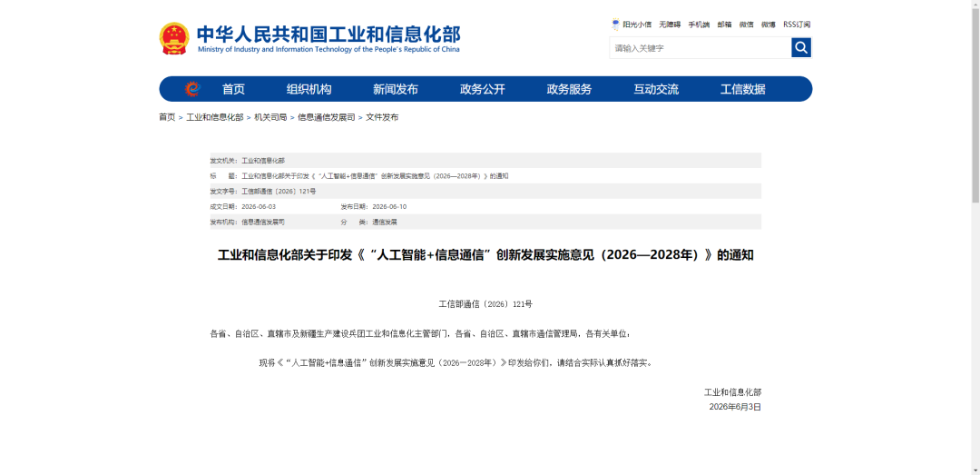Click the centered document number 工信部通信〔2026〕121号
This screenshot has height=475, width=980.
click(485, 304)
